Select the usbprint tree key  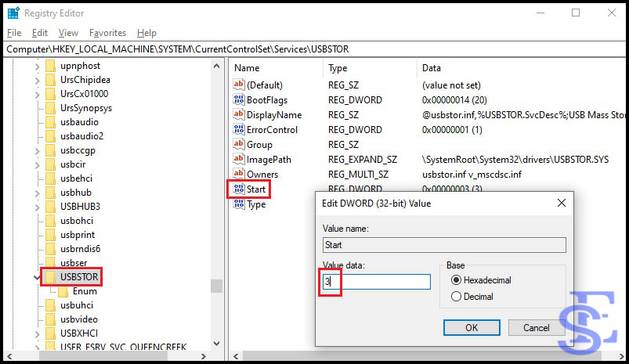[x=78, y=235]
